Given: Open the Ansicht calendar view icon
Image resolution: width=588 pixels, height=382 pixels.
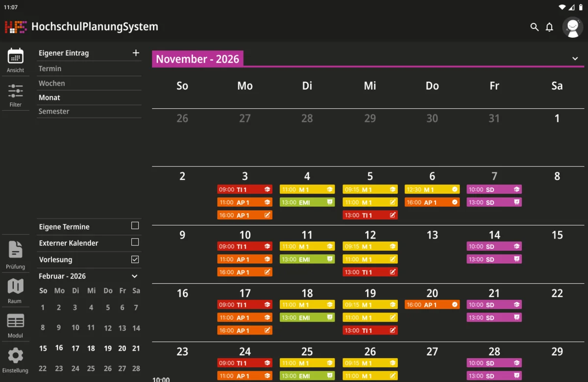Looking at the screenshot, I should 16,56.
